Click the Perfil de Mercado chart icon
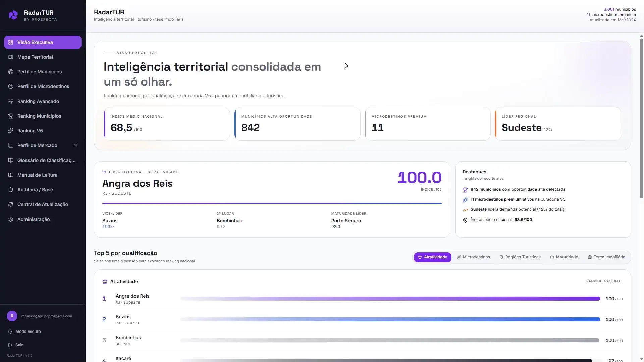Image resolution: width=644 pixels, height=362 pixels. pos(11,145)
